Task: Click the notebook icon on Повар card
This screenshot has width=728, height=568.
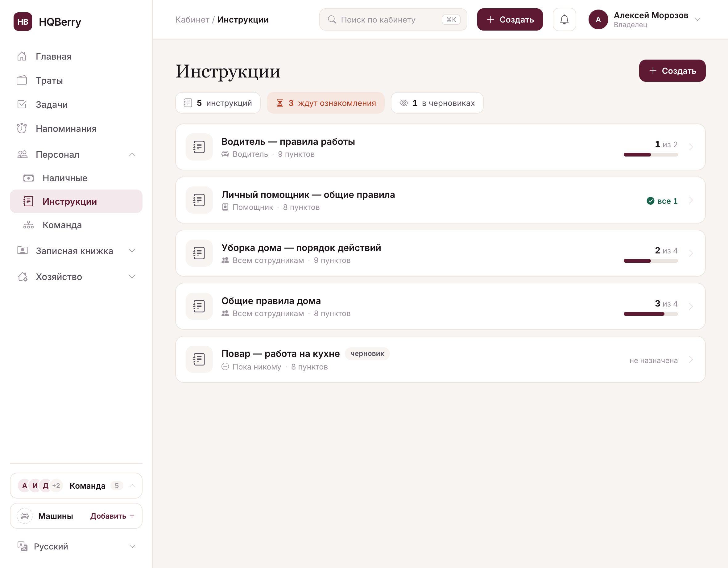Action: point(199,360)
